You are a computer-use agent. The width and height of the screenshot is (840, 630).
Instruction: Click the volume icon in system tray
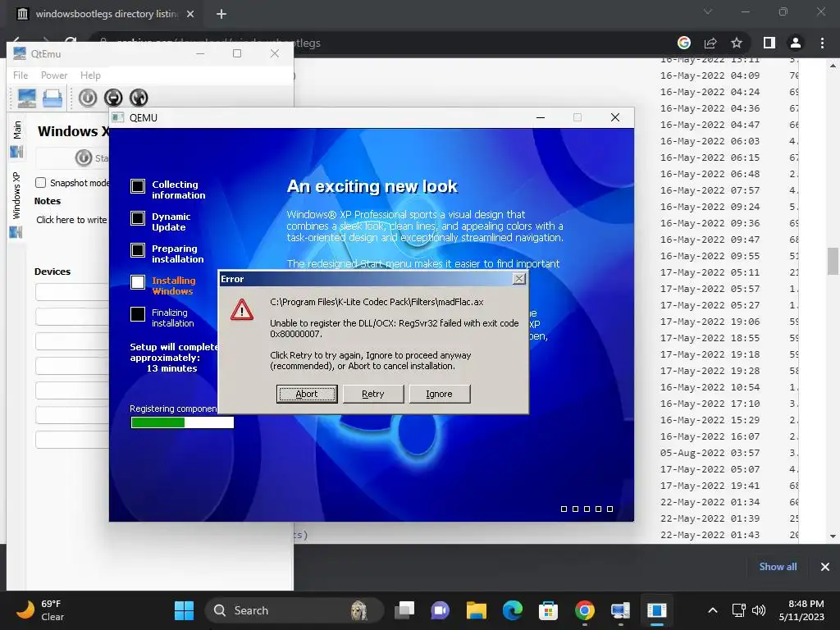point(759,610)
